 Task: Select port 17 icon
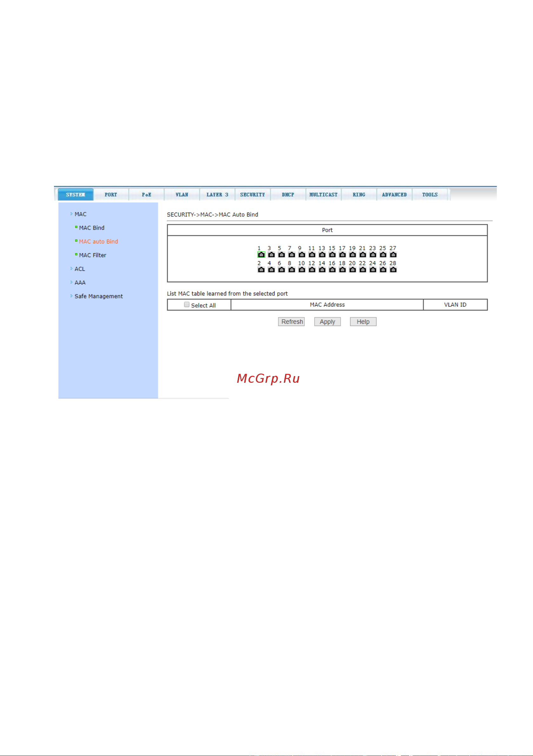[343, 255]
